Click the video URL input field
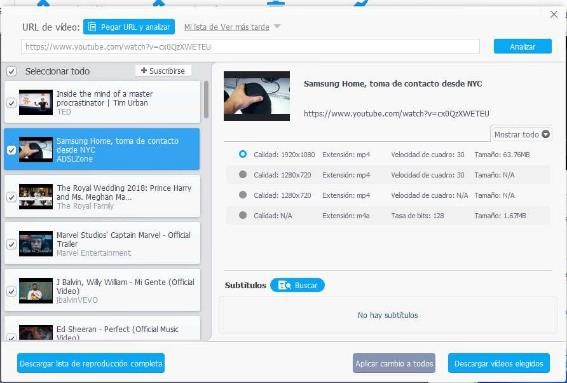Image resolution: width=567 pixels, height=383 pixels. tap(250, 47)
